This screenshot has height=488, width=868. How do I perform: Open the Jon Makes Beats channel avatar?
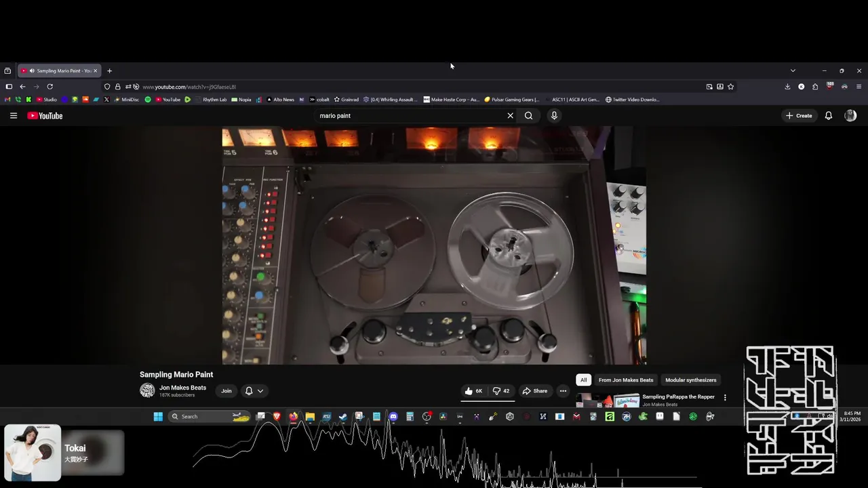pos(147,390)
